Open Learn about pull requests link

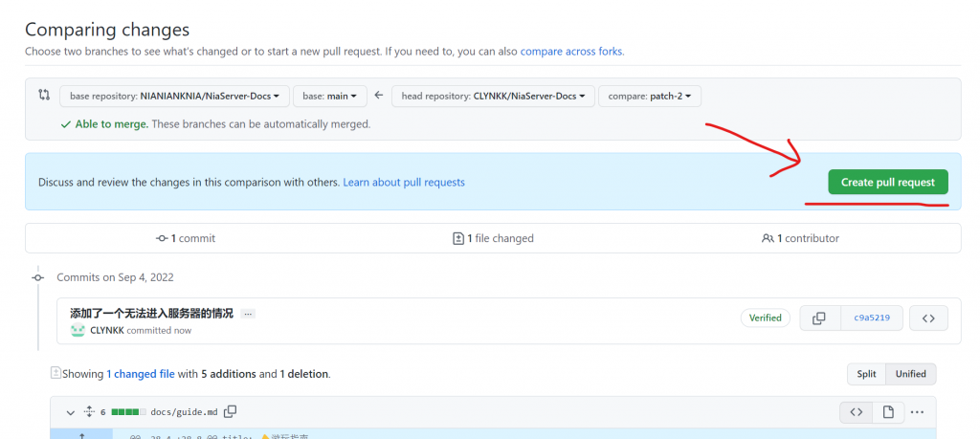tap(404, 183)
